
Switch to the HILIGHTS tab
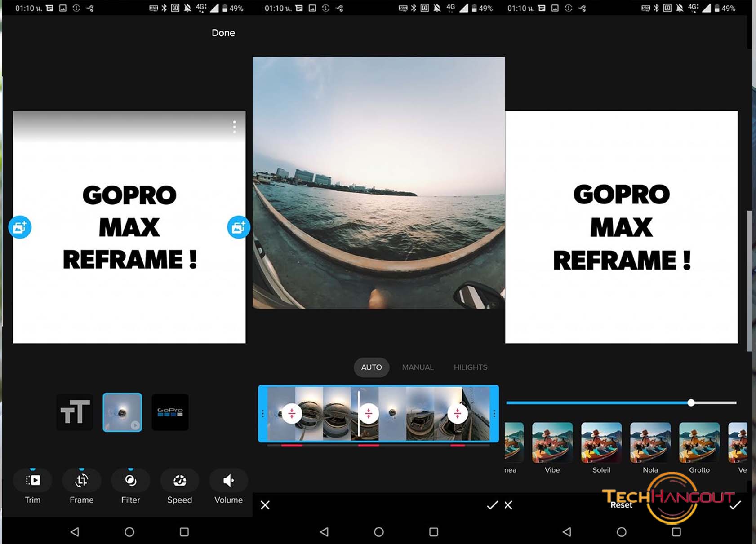point(470,367)
